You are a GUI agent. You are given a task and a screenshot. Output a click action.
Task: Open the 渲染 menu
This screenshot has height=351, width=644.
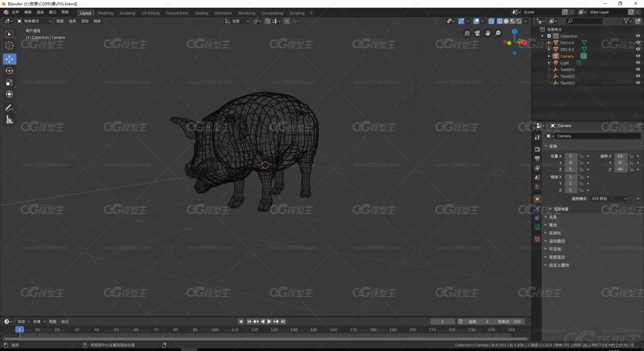(40, 12)
